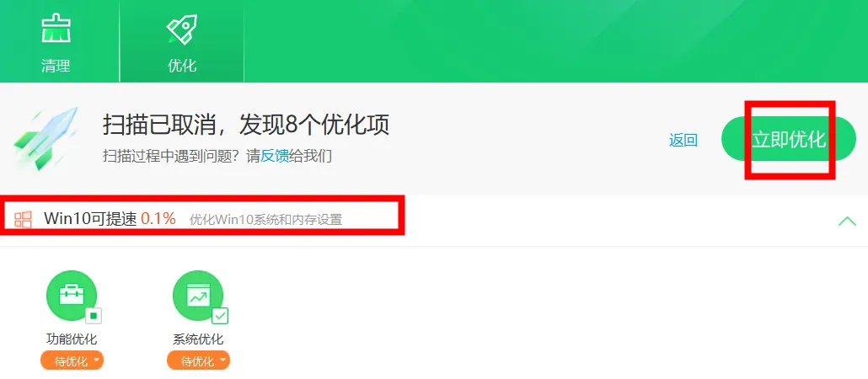Open the 反馈 feedback link
The height and width of the screenshot is (379, 868).
pos(275,156)
